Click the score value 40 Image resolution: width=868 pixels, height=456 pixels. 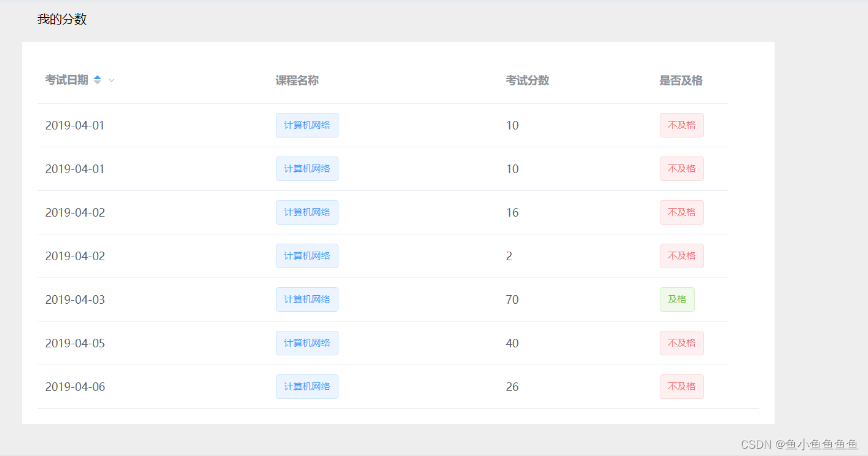point(512,343)
